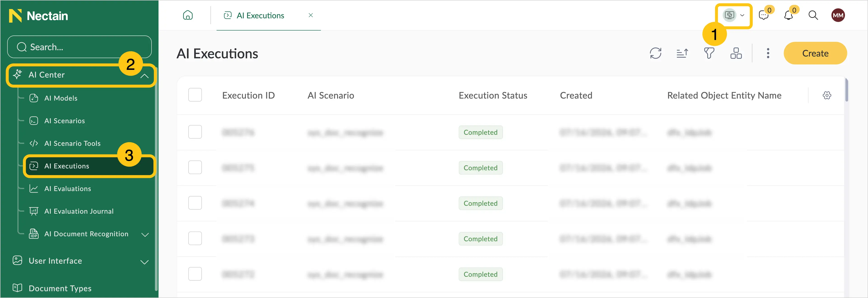The image size is (868, 298).
Task: Sort by Related Object Entity Name
Action: pos(724,95)
